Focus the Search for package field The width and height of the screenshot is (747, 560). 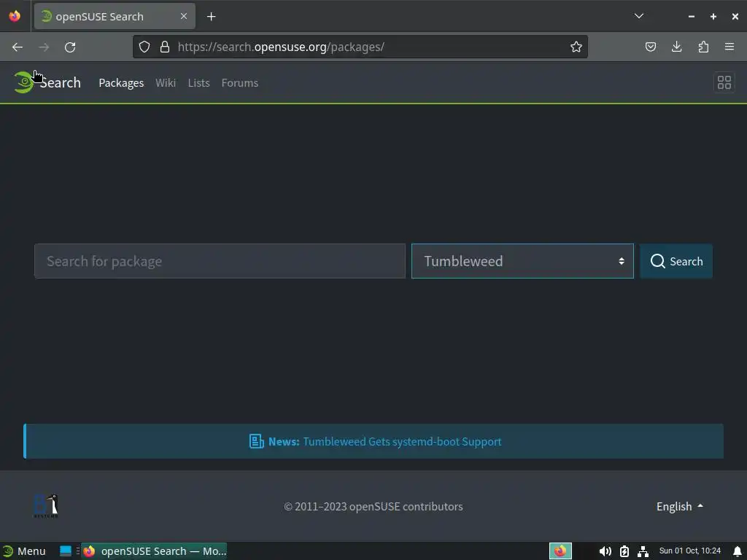point(220,261)
